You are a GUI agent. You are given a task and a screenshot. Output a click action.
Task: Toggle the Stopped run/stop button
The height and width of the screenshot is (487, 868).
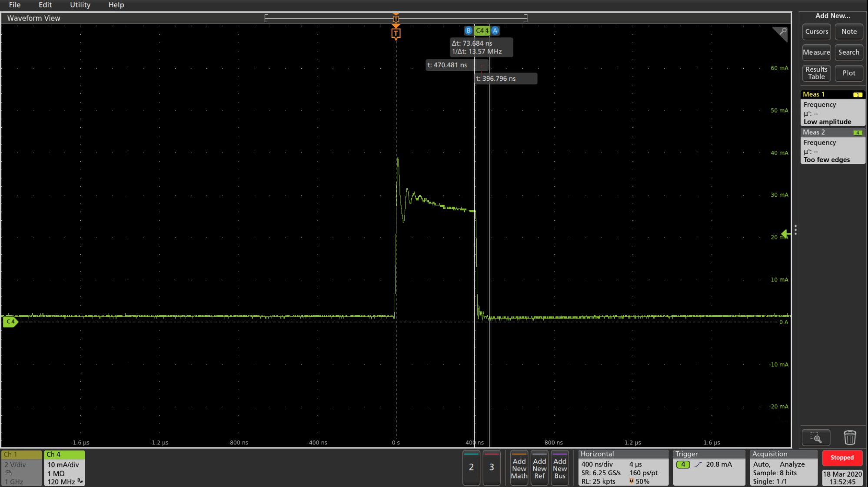tap(842, 457)
